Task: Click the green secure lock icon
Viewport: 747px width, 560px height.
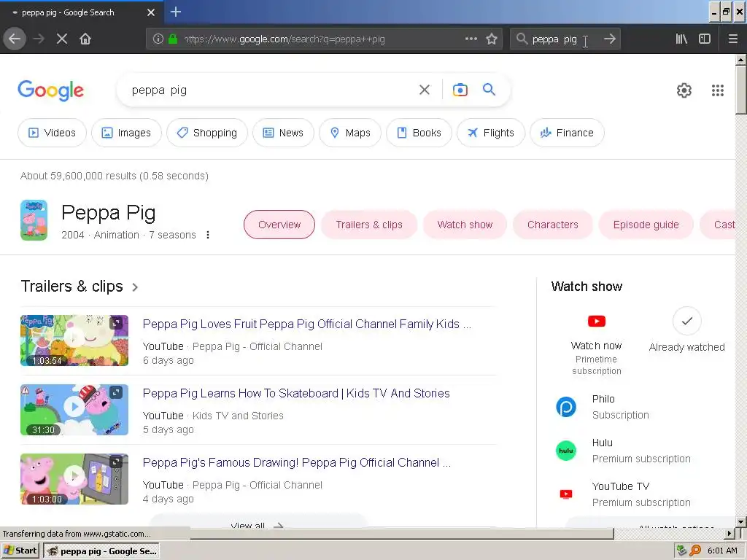Action: pyautogui.click(x=173, y=39)
